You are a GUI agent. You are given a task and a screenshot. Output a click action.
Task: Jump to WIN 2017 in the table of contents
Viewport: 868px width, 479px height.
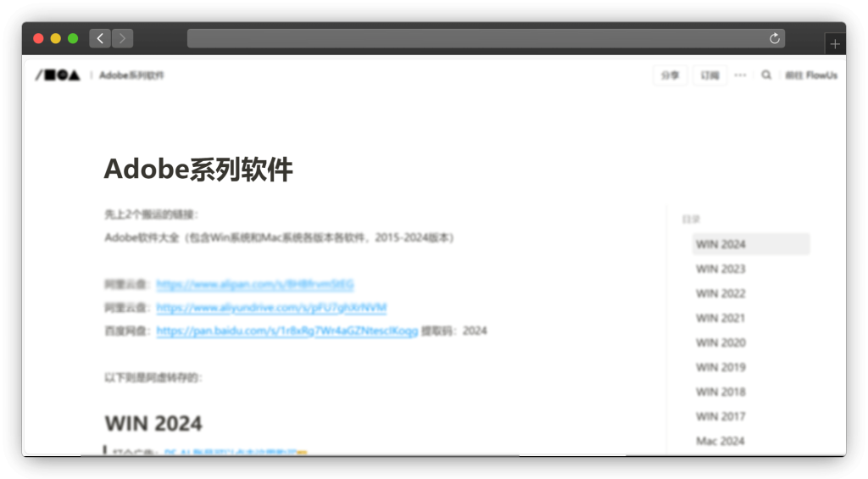click(x=721, y=416)
